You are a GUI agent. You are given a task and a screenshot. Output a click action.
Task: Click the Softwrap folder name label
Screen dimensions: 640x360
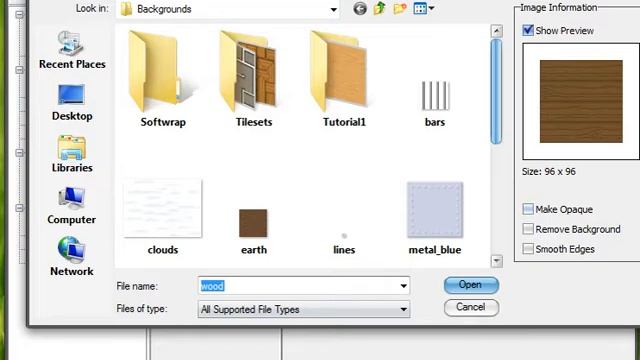coord(163,122)
